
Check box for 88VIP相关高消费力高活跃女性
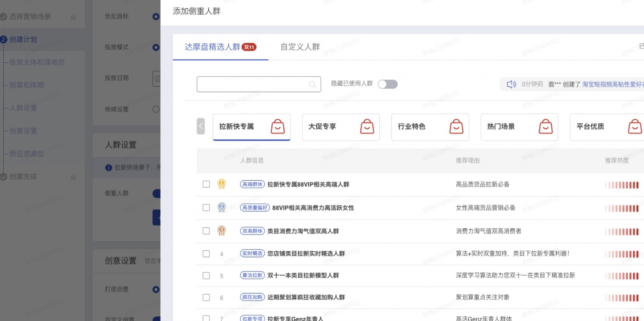(206, 207)
